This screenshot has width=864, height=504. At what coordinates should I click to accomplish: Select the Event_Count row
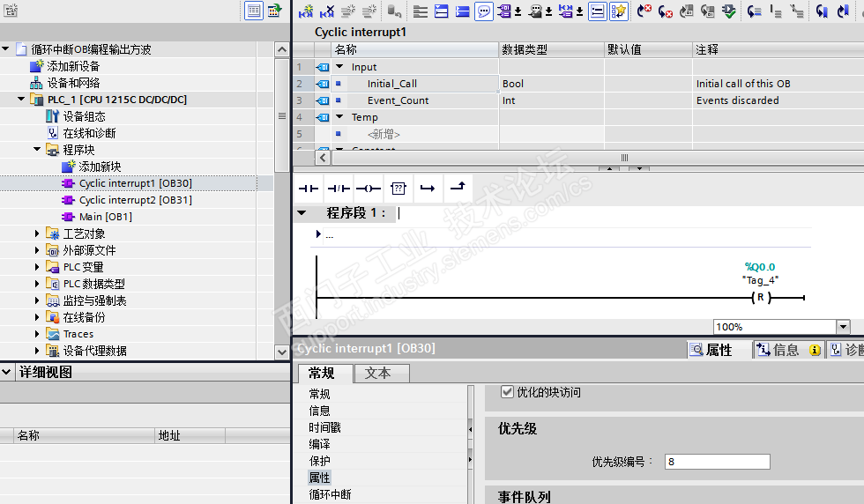578,100
